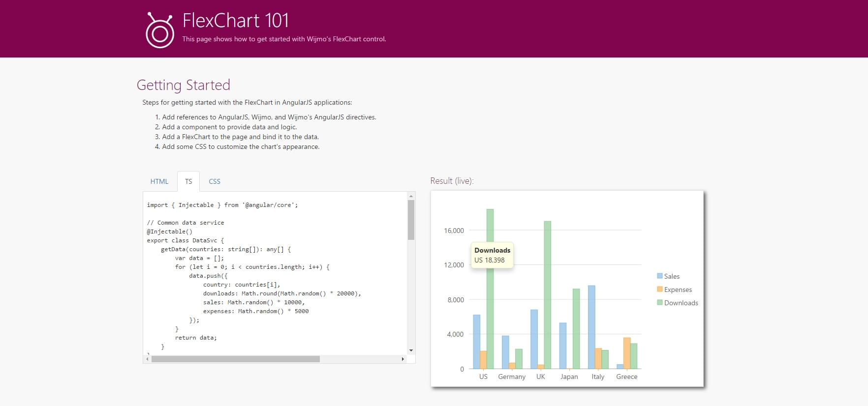Click the blue Sales legend swatch

[x=660, y=276]
